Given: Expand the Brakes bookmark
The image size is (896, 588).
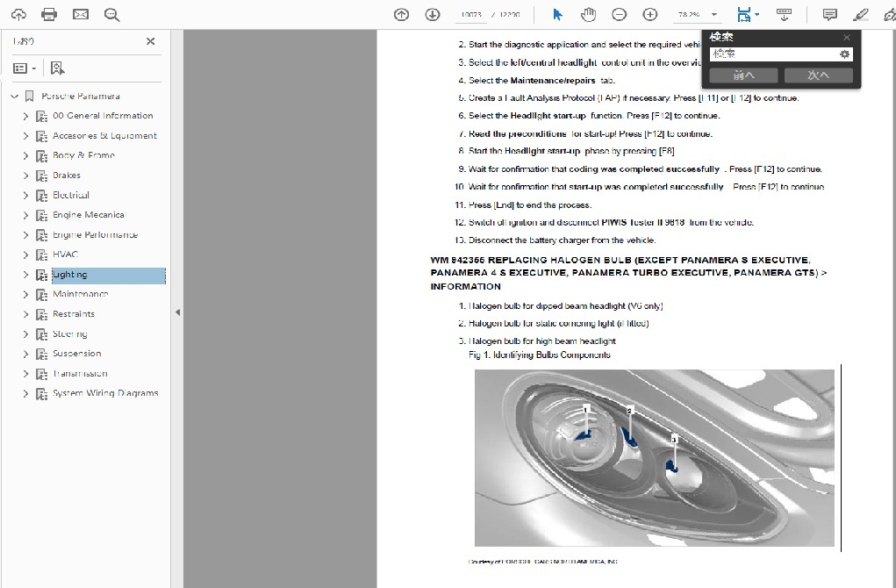Looking at the screenshot, I should [25, 176].
